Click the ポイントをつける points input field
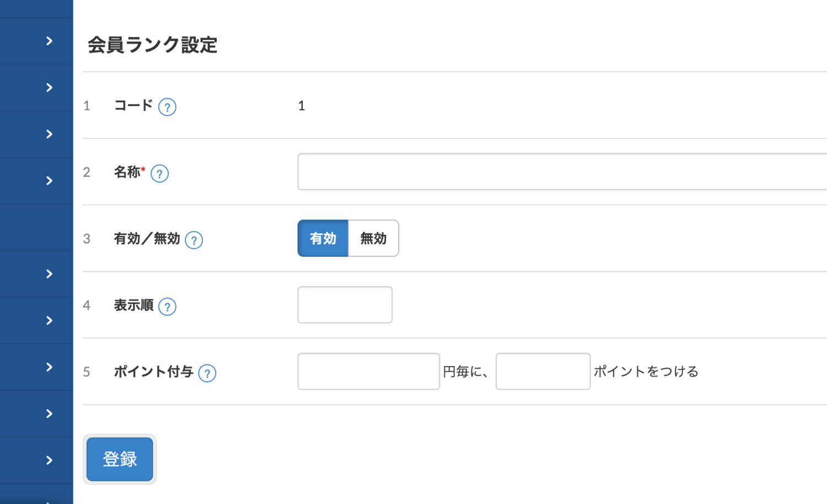 [x=543, y=372]
